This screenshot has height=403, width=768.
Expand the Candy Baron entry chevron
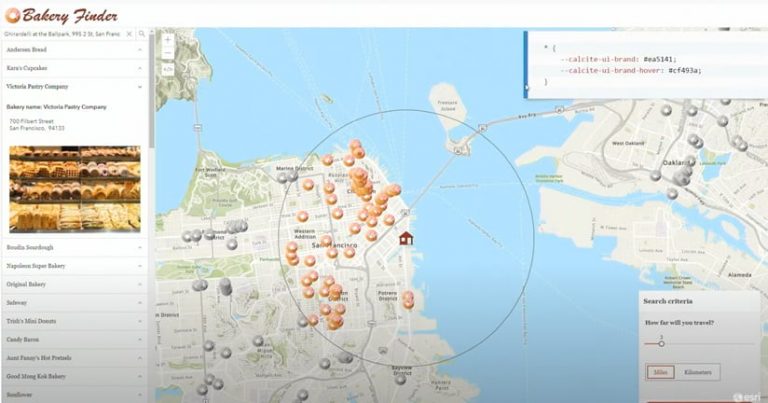pyautogui.click(x=140, y=340)
